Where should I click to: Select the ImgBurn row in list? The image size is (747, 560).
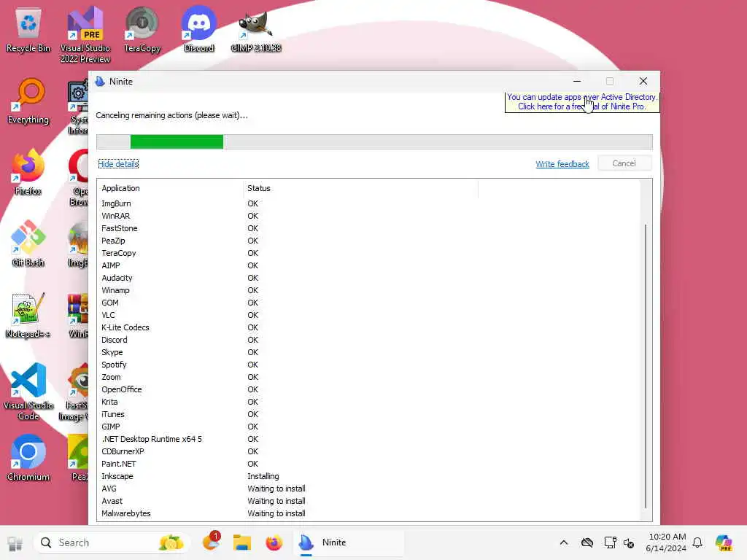[368, 203]
